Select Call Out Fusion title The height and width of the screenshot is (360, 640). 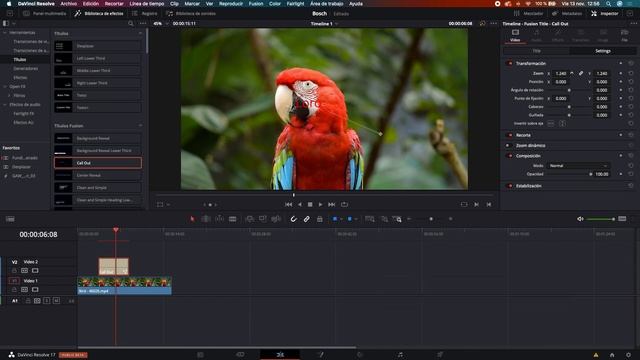(98, 163)
